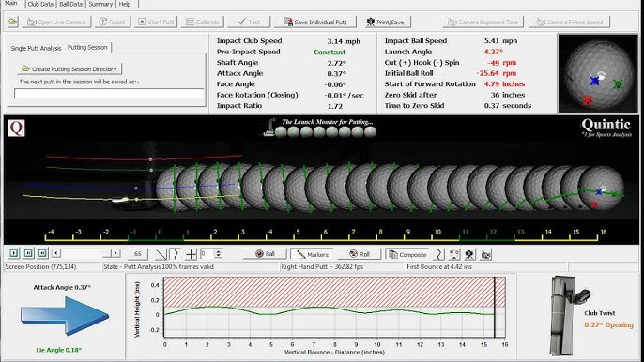
Task: Open the Ball Data tab
Action: [70, 4]
